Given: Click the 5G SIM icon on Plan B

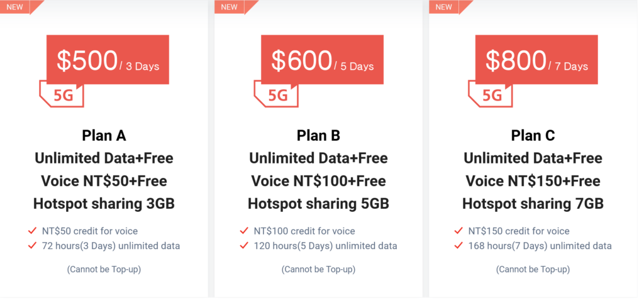Looking at the screenshot, I should [277, 95].
